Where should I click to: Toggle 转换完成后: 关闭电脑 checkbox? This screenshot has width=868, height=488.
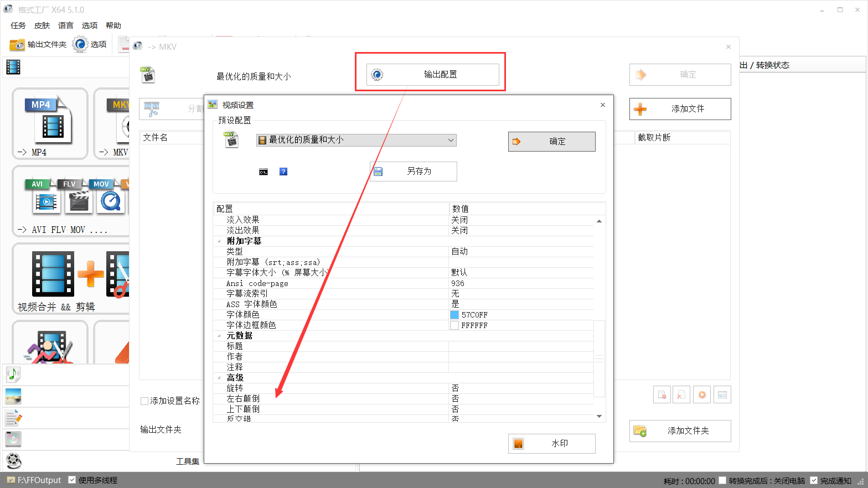[x=722, y=480]
